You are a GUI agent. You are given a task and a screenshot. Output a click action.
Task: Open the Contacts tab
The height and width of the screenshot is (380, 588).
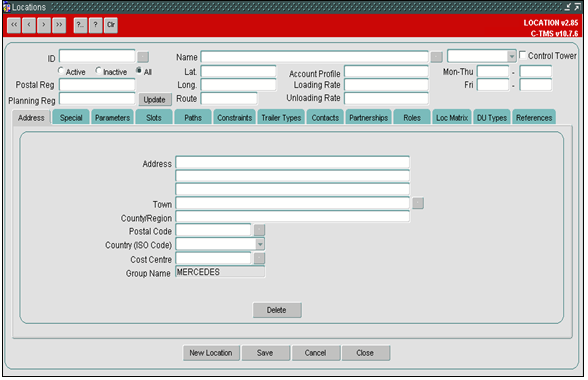[x=325, y=118]
